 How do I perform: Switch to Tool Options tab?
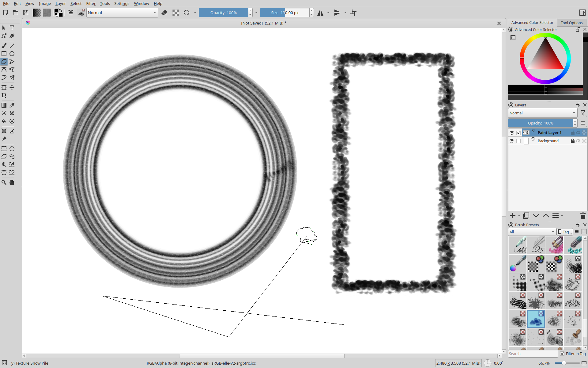pos(571,23)
